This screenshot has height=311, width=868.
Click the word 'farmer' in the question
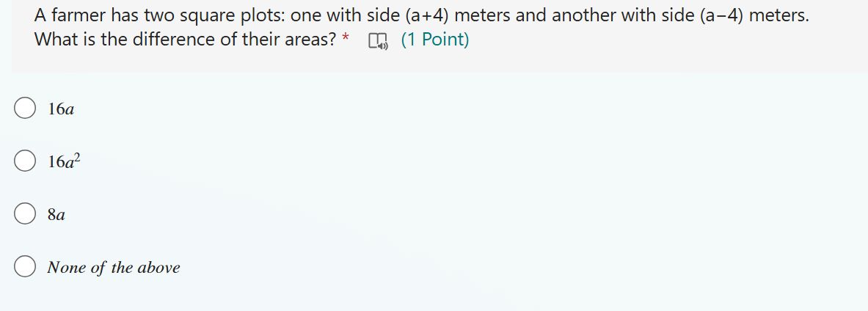[x=76, y=15]
